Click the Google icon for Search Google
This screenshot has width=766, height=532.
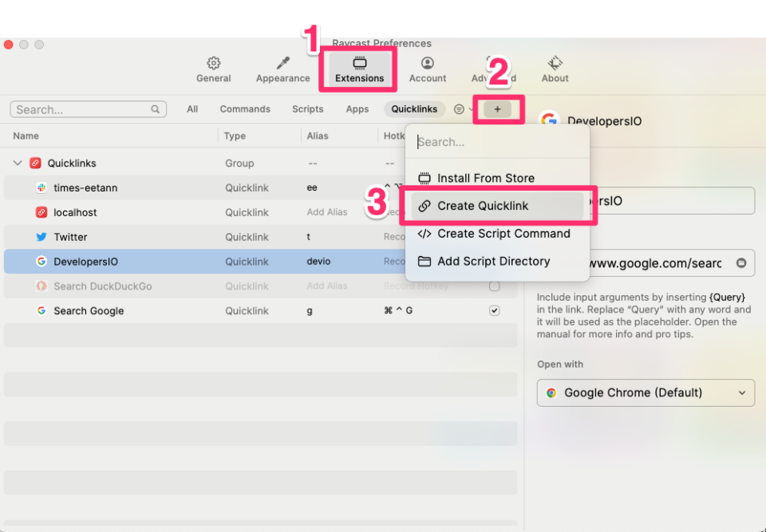(x=41, y=311)
